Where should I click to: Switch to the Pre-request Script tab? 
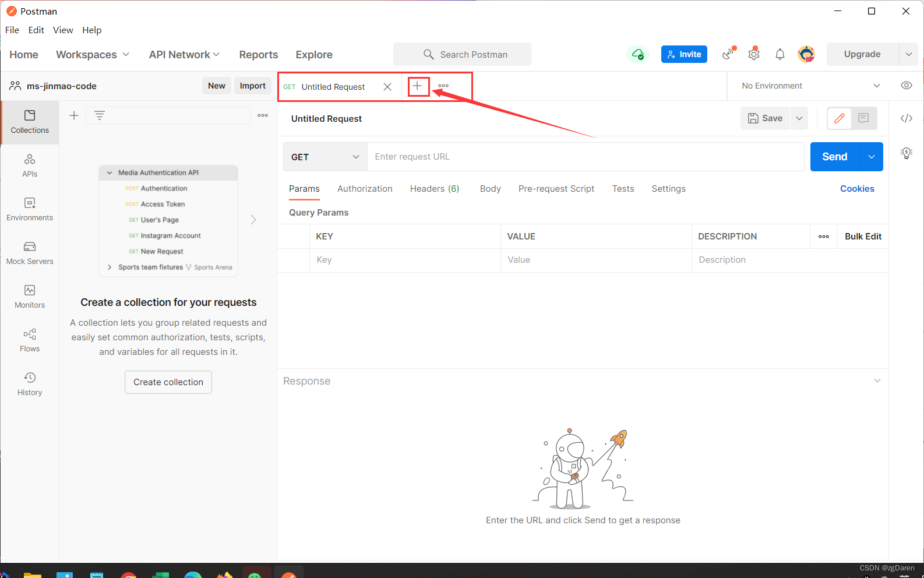click(x=556, y=189)
